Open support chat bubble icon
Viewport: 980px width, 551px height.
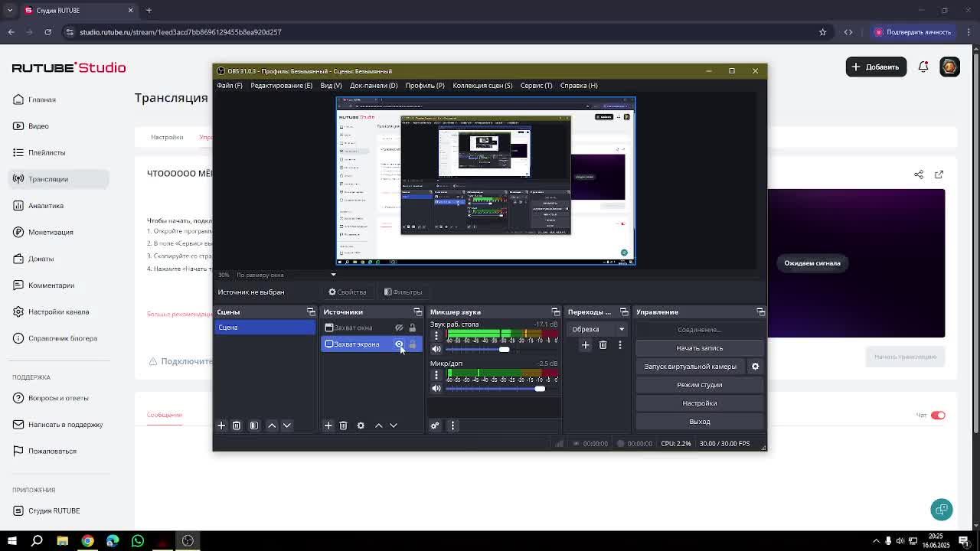pos(942,510)
